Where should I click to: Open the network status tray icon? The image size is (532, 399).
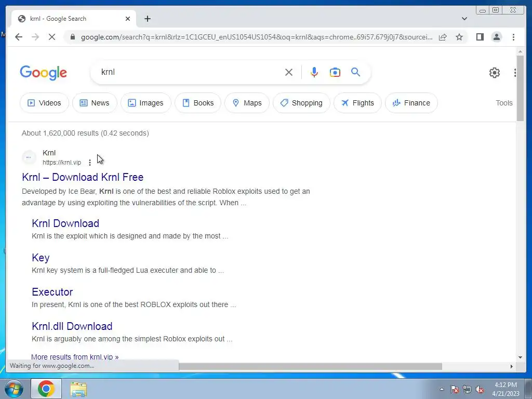[467, 390]
